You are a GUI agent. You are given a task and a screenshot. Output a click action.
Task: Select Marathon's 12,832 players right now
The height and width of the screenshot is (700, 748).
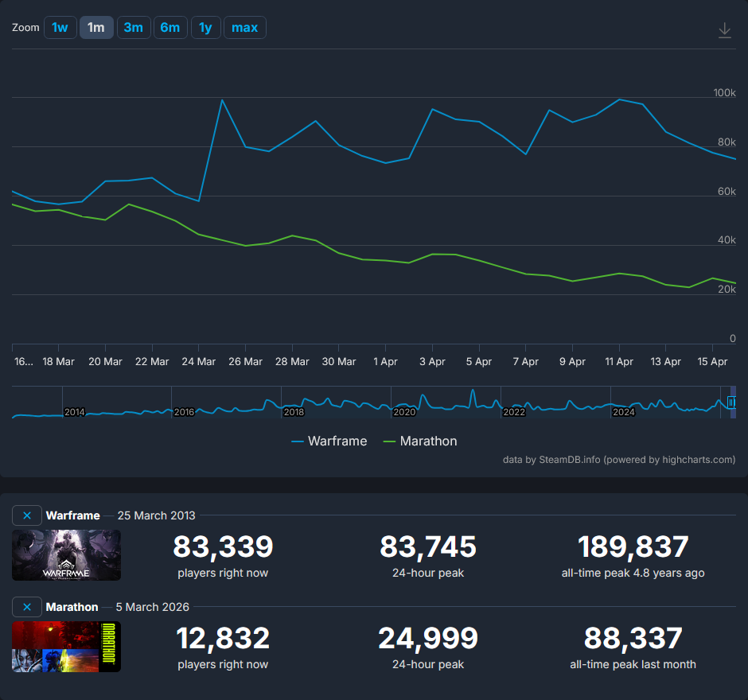point(223,639)
